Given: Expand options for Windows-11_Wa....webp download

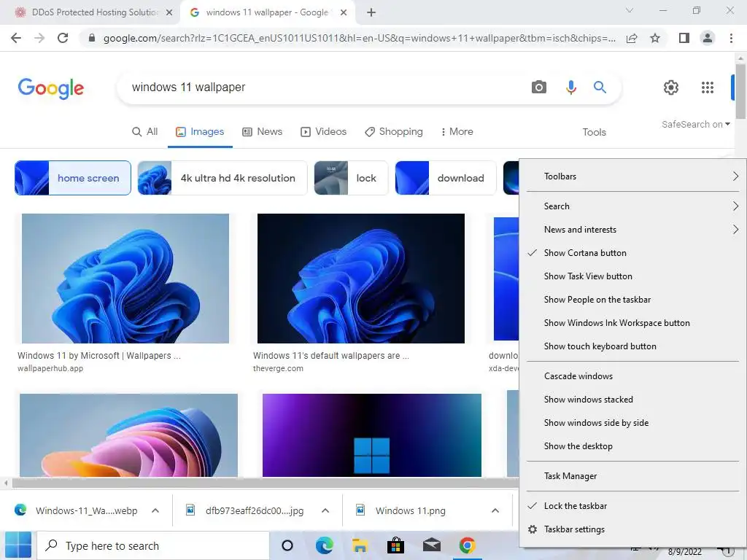Looking at the screenshot, I should click(155, 510).
